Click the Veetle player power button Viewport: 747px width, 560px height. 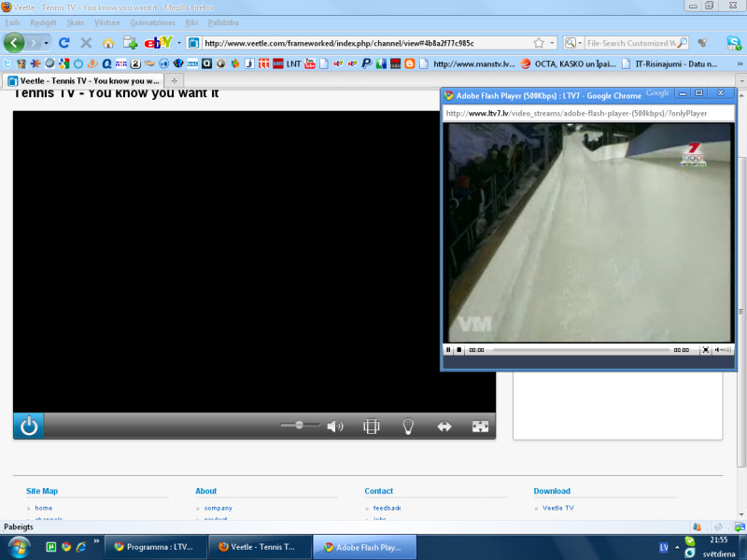point(29,426)
